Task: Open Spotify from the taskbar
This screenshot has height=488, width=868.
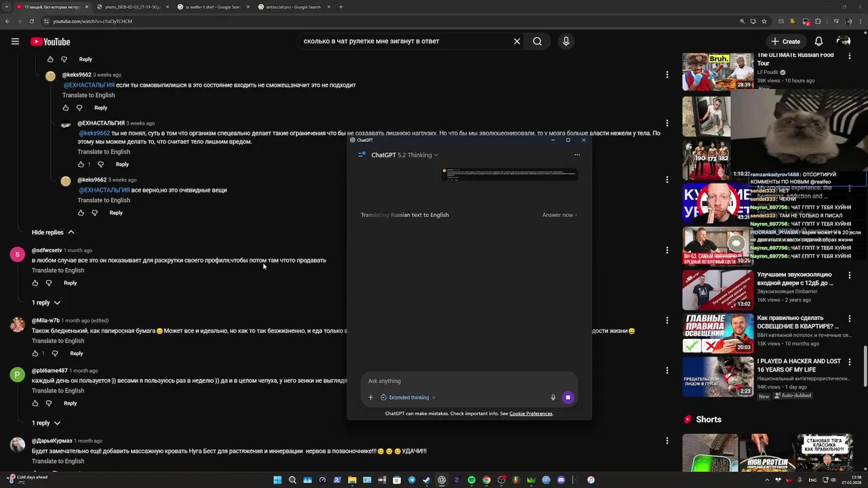Action: click(471, 480)
